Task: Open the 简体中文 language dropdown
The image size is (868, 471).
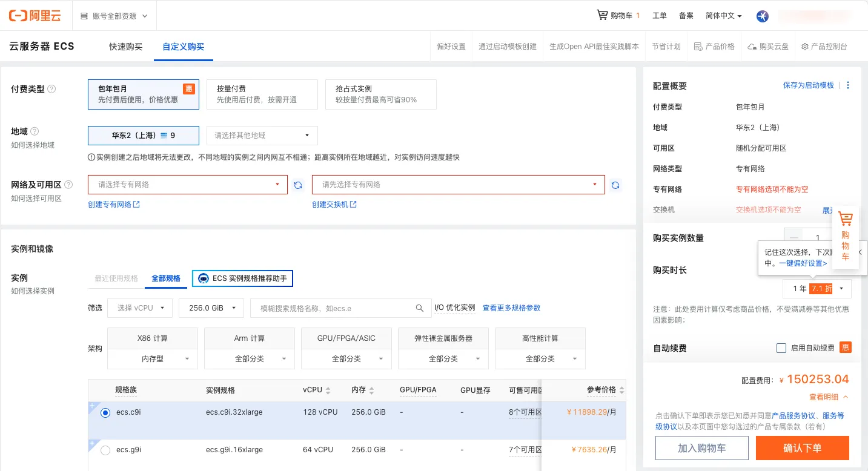Action: (724, 16)
